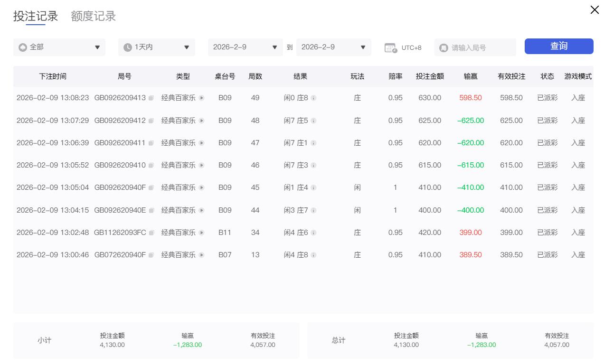
Task: Copy round number GB0926209413
Action: point(151,98)
